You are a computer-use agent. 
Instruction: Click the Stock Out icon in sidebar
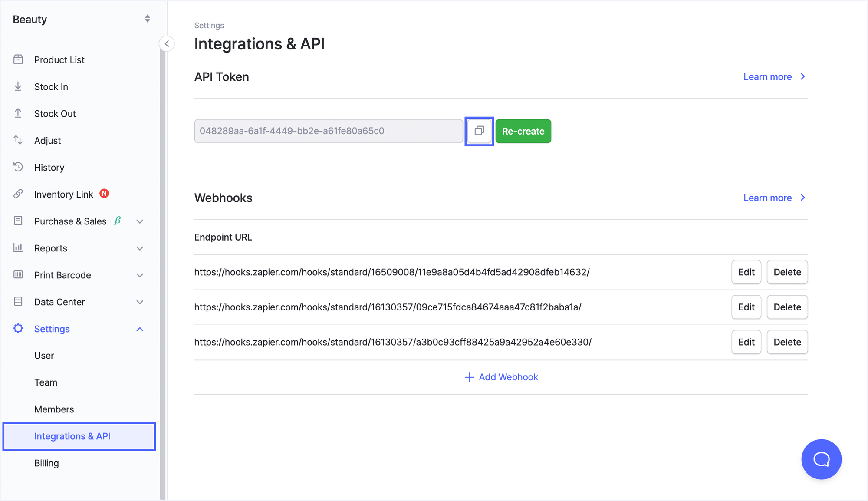19,113
